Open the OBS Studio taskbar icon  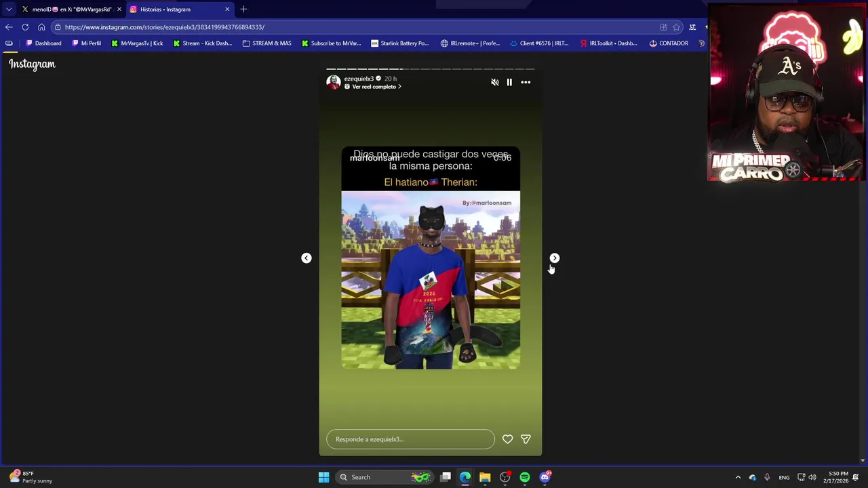[x=505, y=477]
